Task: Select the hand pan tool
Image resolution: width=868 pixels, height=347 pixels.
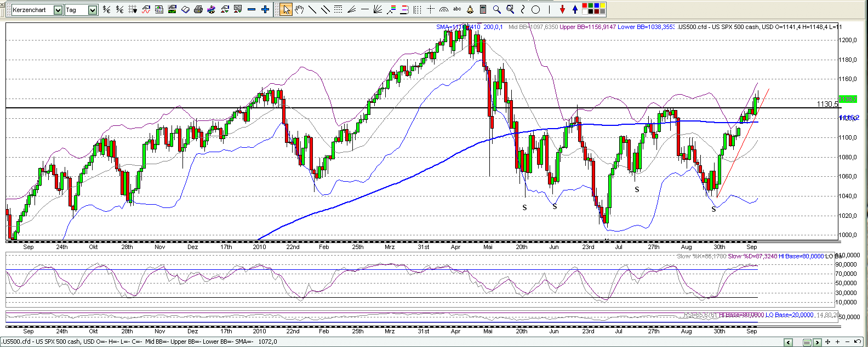Action: [x=299, y=9]
